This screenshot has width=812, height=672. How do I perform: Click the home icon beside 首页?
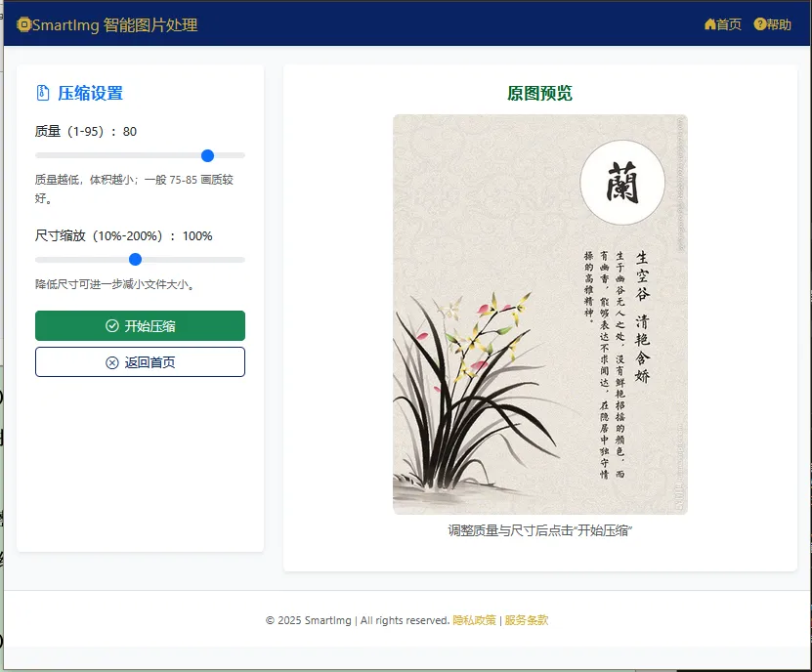(710, 24)
